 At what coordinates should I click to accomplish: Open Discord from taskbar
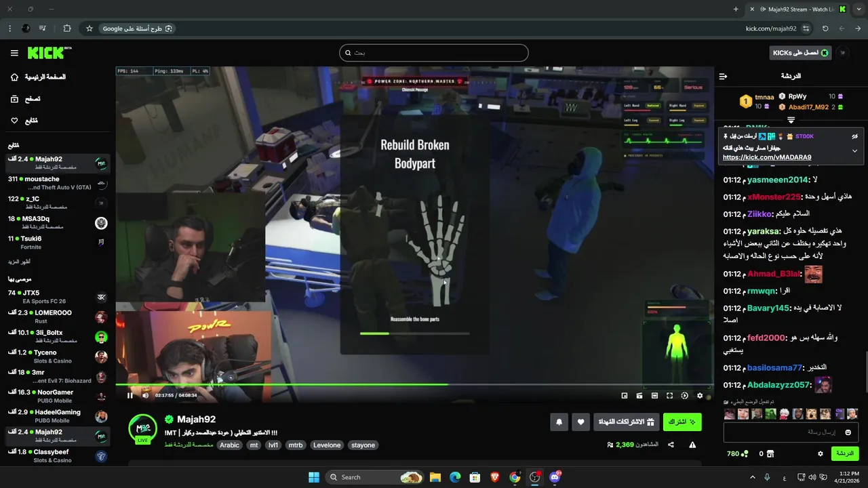(x=555, y=477)
